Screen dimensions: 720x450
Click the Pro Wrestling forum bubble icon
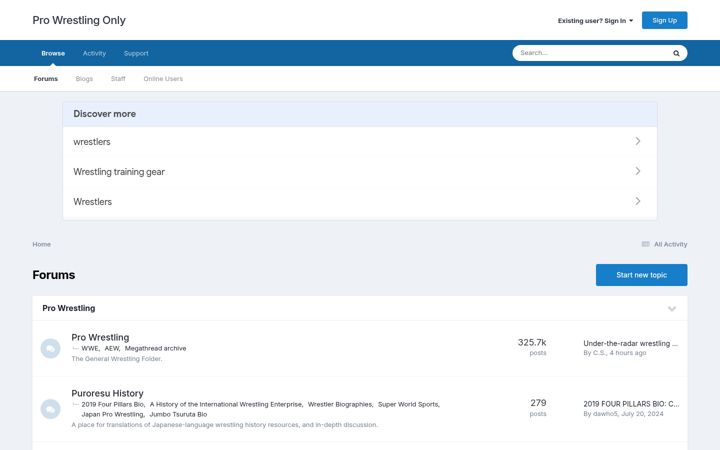pyautogui.click(x=51, y=349)
